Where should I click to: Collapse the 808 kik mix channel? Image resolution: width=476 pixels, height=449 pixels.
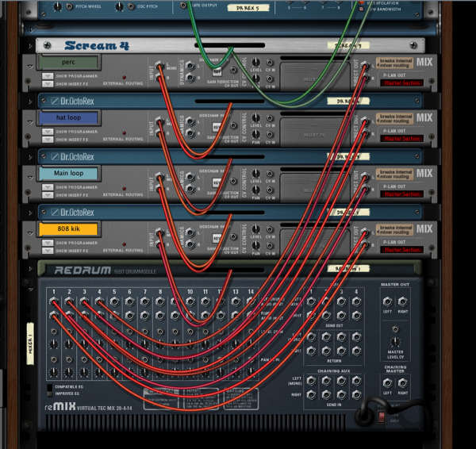[x=30, y=233]
